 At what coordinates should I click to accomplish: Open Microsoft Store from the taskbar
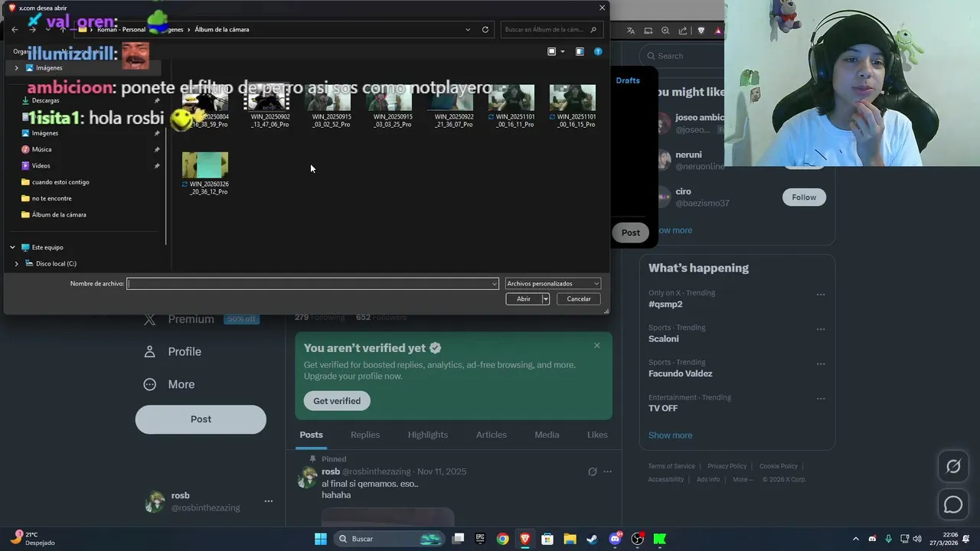(547, 539)
